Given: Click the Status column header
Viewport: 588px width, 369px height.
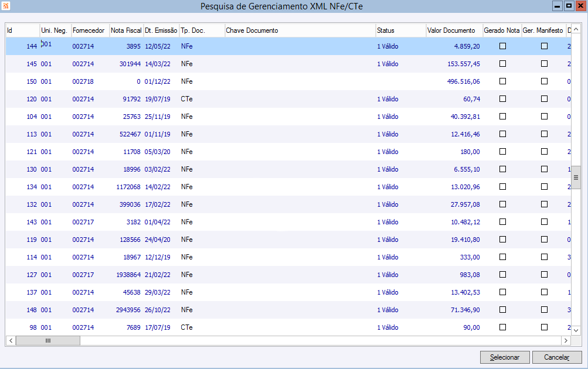Looking at the screenshot, I should coord(401,30).
